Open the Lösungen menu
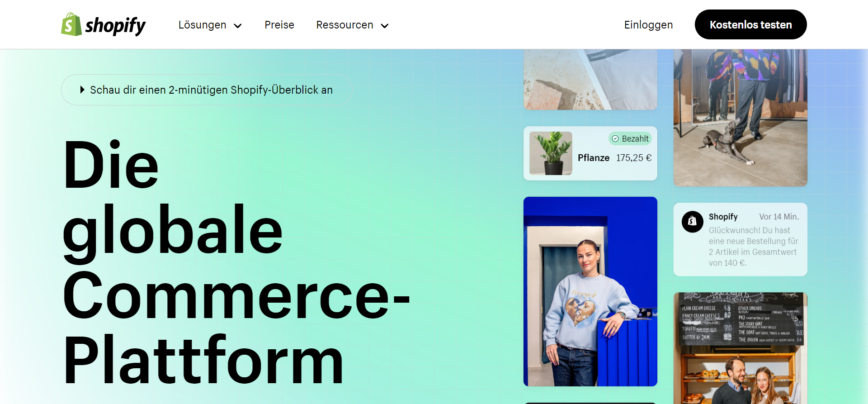 [210, 25]
